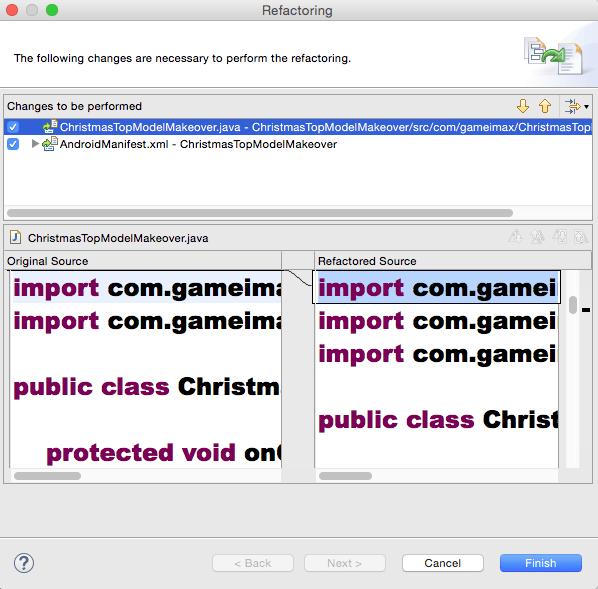Screen dimensions: 598x589
Task: Click the refactoring wizard banner image
Action: coord(554,56)
